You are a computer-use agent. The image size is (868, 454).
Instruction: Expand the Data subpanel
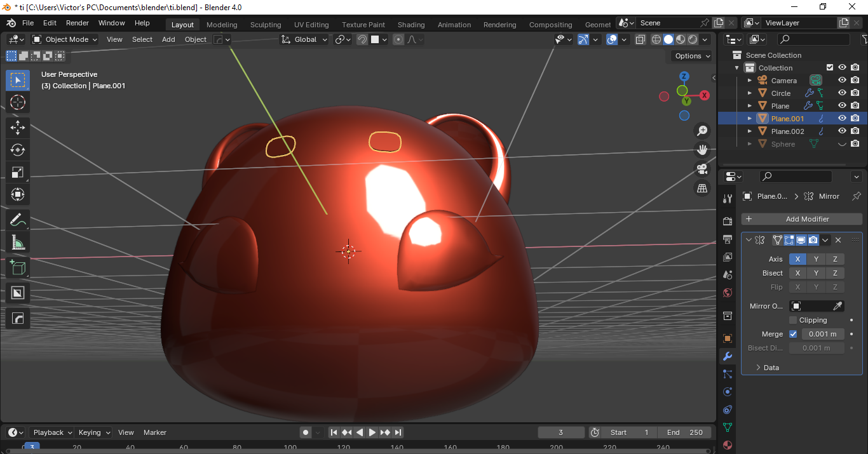(771, 368)
